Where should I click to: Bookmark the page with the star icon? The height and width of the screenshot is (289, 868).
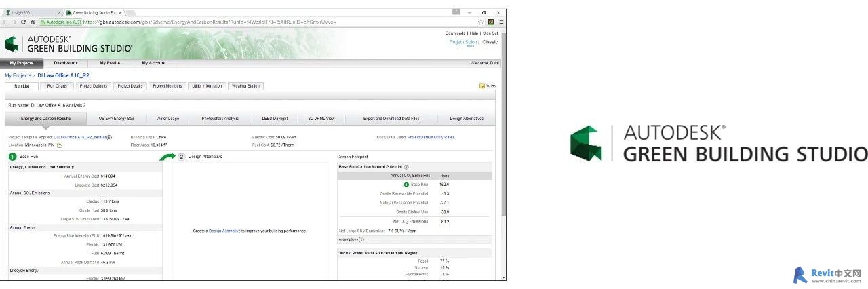[x=481, y=22]
